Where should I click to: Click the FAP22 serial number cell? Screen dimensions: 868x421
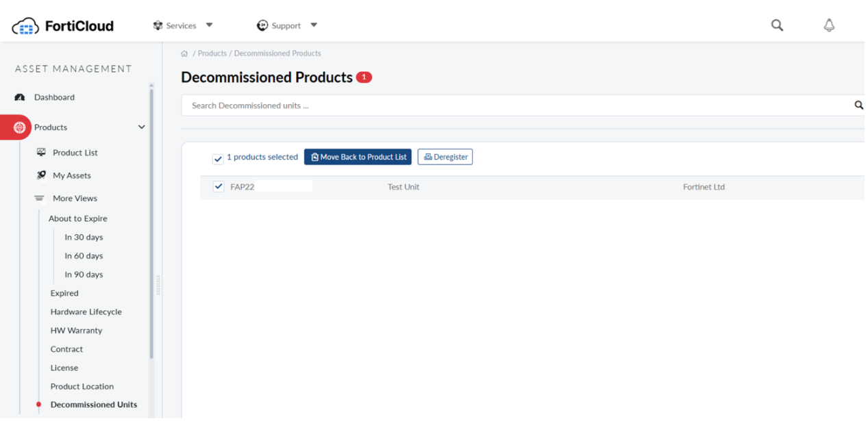coord(243,187)
